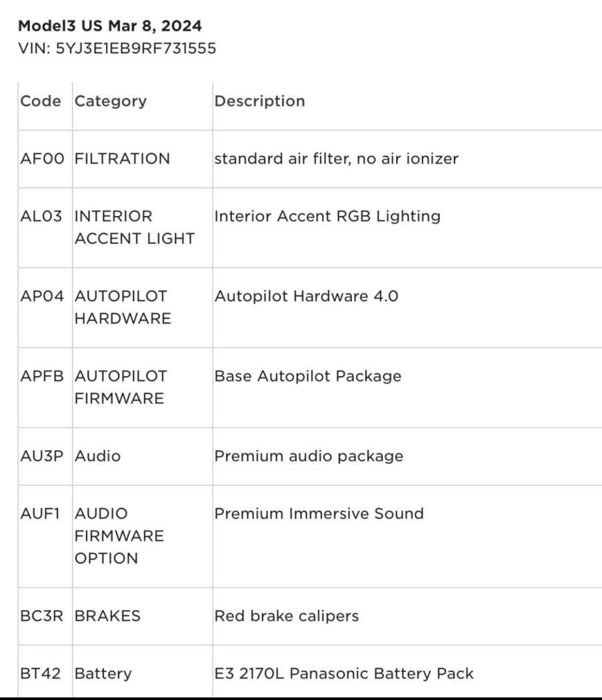
Task: Click the Description column header
Action: pyautogui.click(x=259, y=101)
